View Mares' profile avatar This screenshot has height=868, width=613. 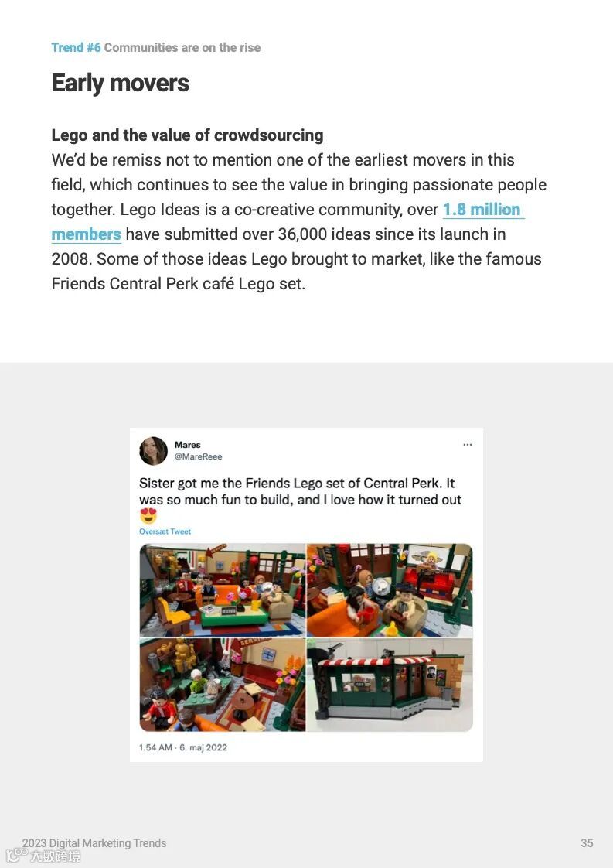pyautogui.click(x=153, y=450)
